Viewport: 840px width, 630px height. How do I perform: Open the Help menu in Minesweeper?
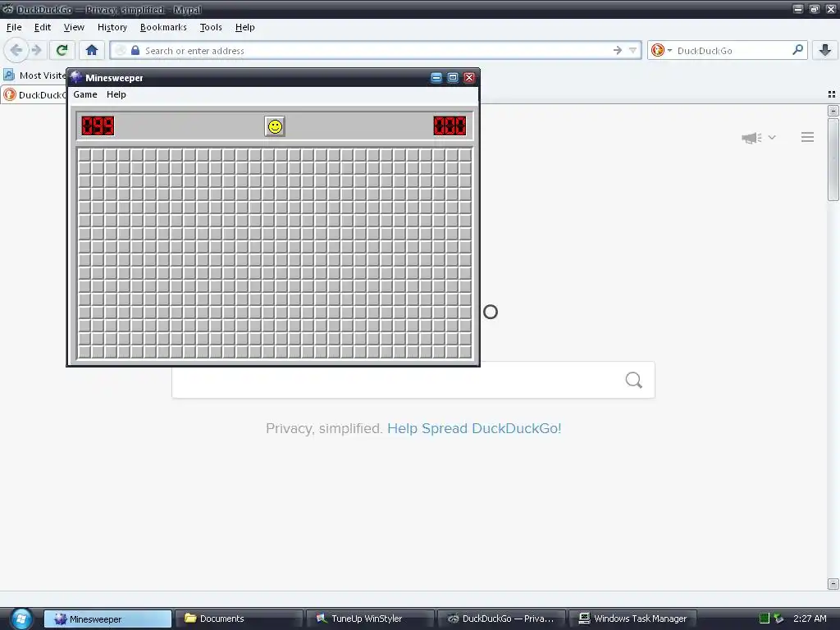(116, 94)
